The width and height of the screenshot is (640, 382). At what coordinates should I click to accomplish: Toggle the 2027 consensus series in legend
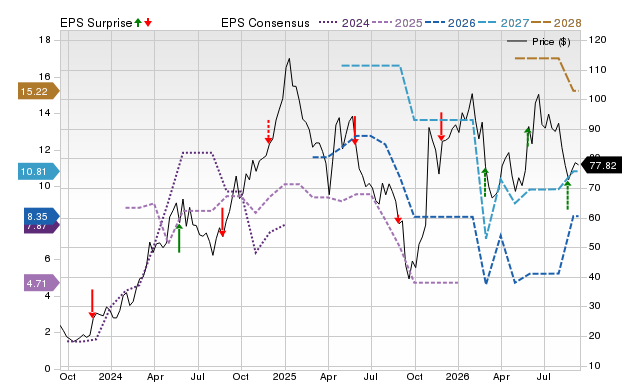point(503,23)
